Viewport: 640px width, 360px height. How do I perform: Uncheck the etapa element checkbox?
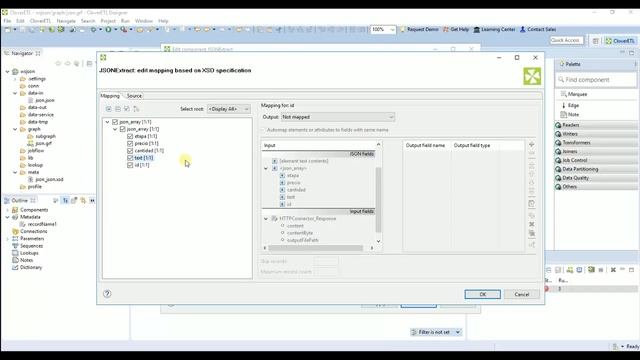pyautogui.click(x=130, y=136)
